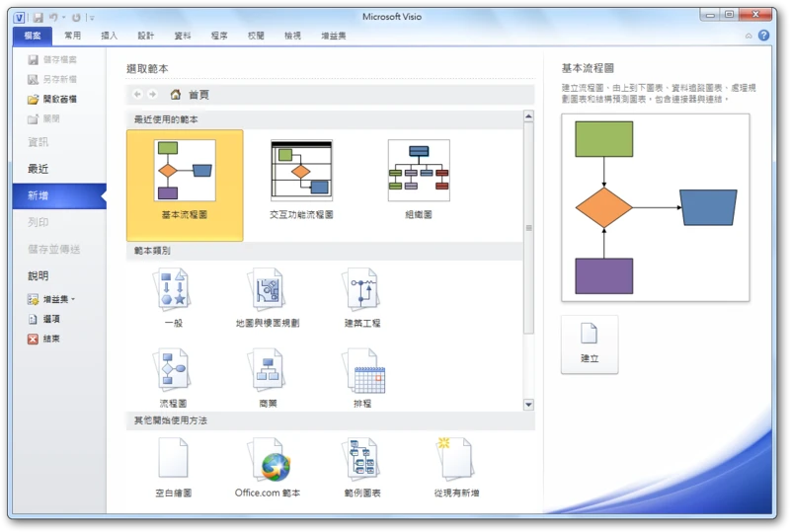Switch to the 增益集 ribbon tab
The width and height of the screenshot is (790, 532).
tap(334, 36)
